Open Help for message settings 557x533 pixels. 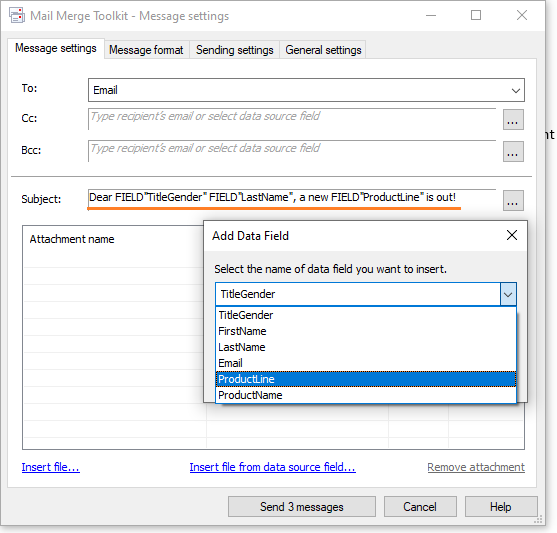[x=501, y=507]
